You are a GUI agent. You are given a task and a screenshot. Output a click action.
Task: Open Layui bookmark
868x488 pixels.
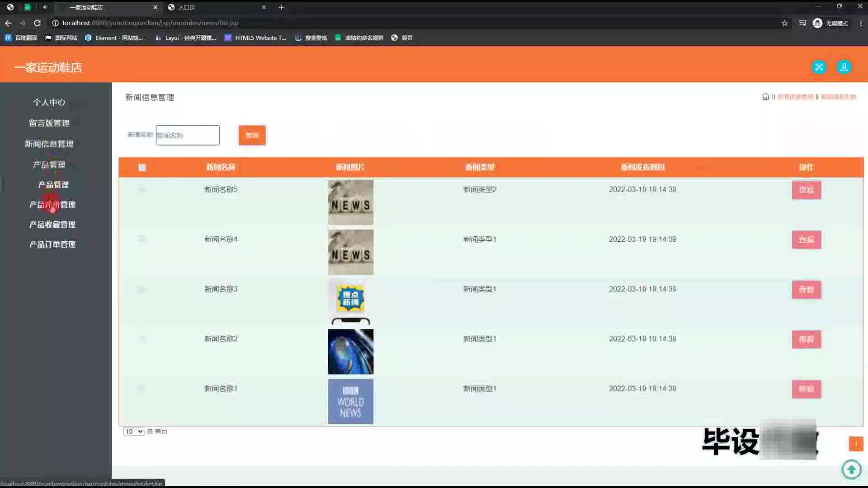(x=186, y=38)
